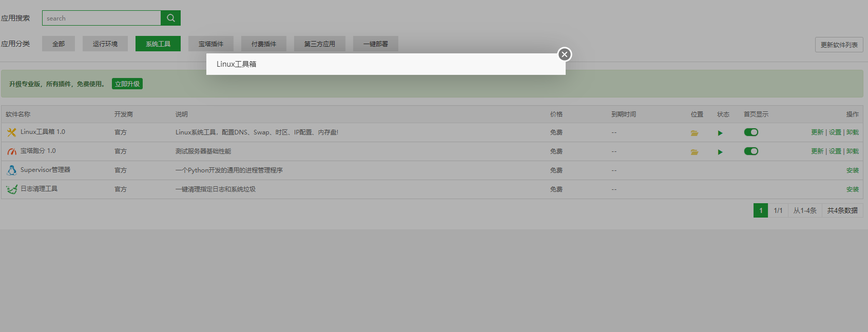Viewport: 868px width, 332px height.
Task: Click the status play icon for 宝塔跑分
Action: pos(720,152)
